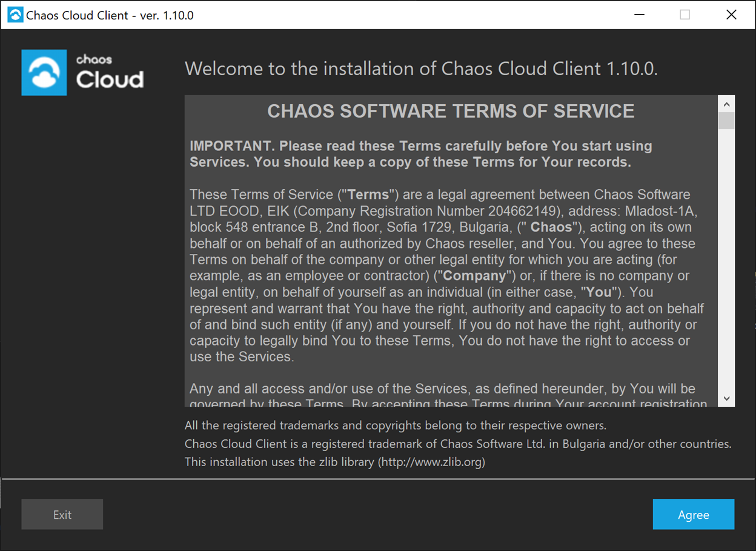Screen dimensions: 756x551
Task: Click the scrollbar up arrow
Action: (x=726, y=103)
